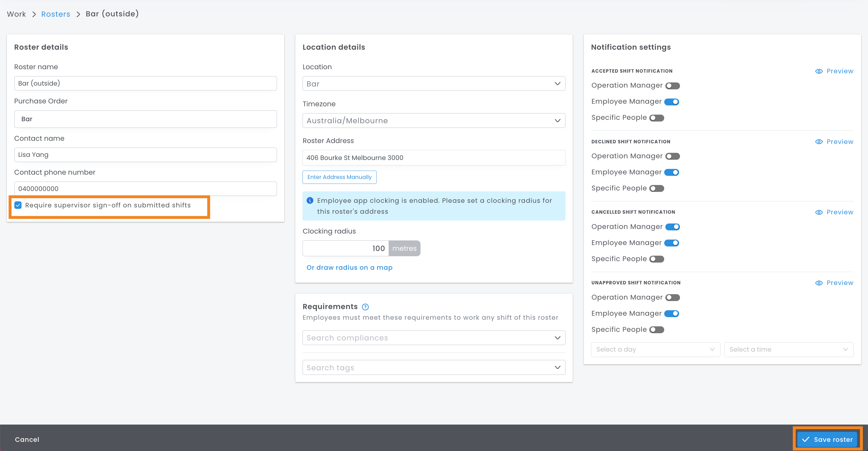Click the eye icon for Accepted Shift Preview
868x451 pixels.
(819, 71)
